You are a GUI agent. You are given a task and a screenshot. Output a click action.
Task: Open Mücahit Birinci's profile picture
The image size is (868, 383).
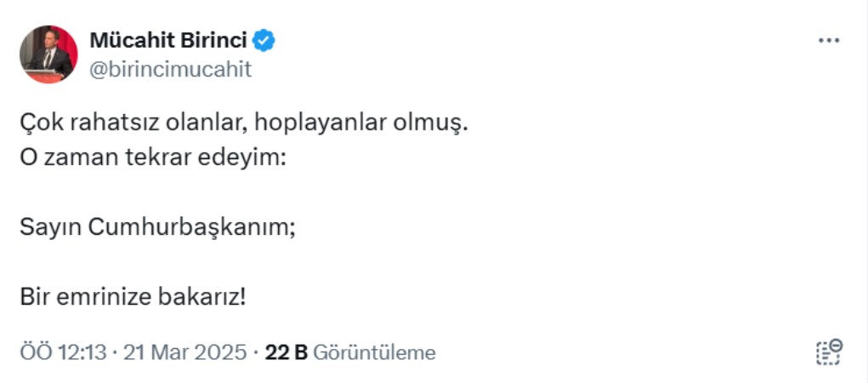(x=48, y=54)
